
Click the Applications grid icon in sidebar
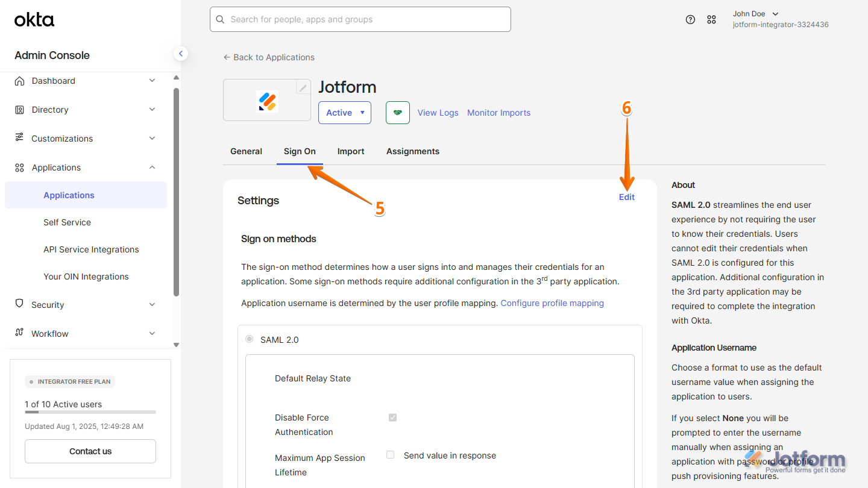(x=20, y=167)
